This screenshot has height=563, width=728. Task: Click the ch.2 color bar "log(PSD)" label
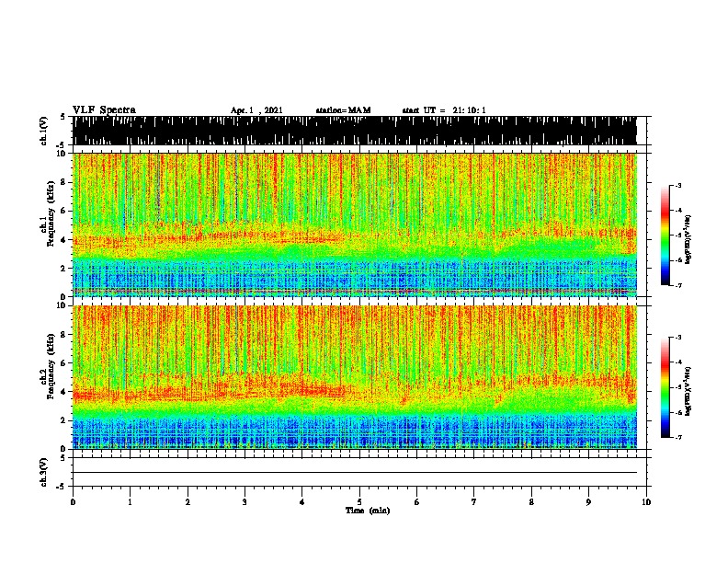pos(688,391)
